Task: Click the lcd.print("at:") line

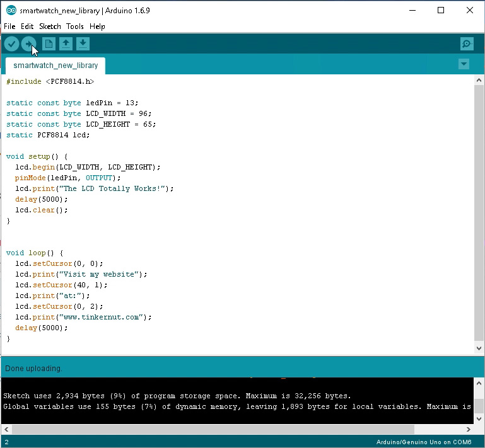Action: [52, 296]
